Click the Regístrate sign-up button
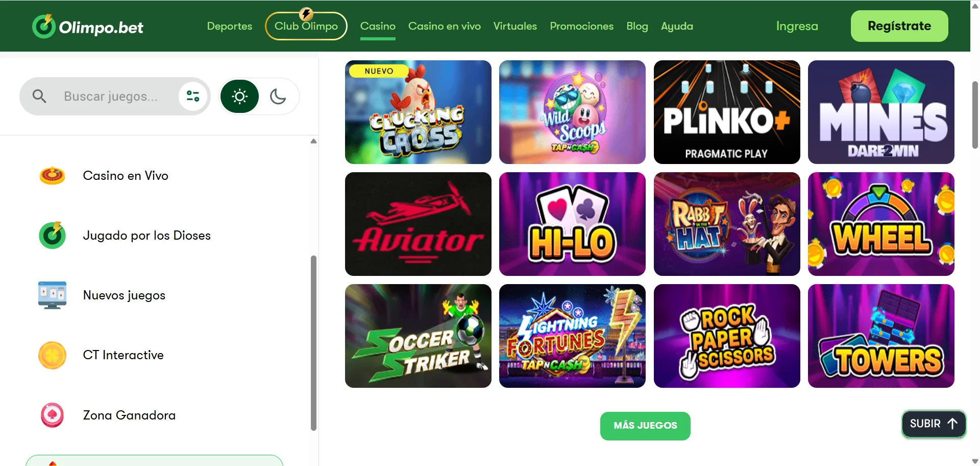The height and width of the screenshot is (466, 980). 899,26
